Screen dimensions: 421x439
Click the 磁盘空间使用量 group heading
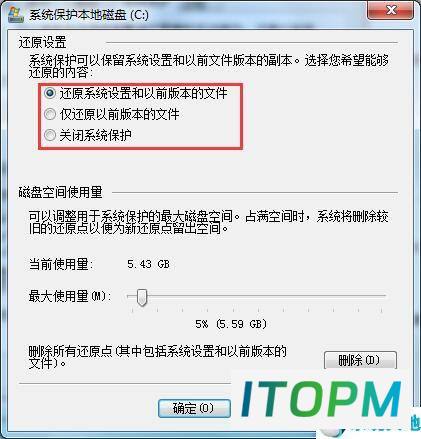pos(60,192)
